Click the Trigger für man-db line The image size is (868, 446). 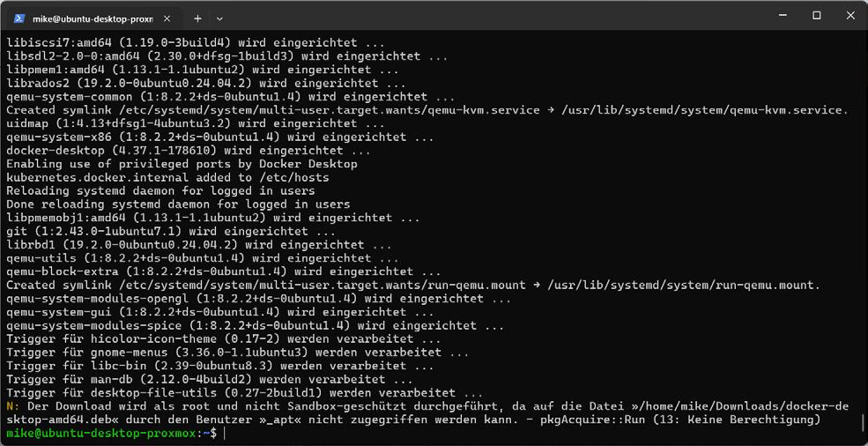point(209,380)
